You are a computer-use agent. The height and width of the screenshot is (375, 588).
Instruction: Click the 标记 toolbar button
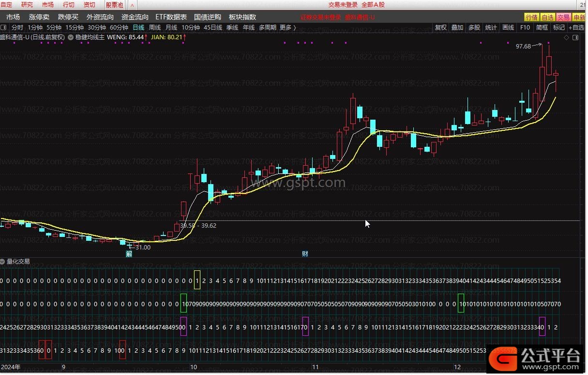coord(559,28)
